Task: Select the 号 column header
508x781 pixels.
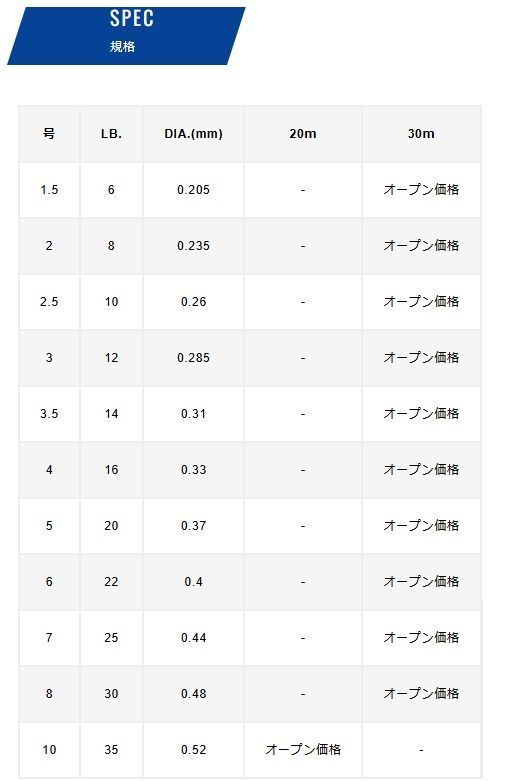Action: pos(49,133)
